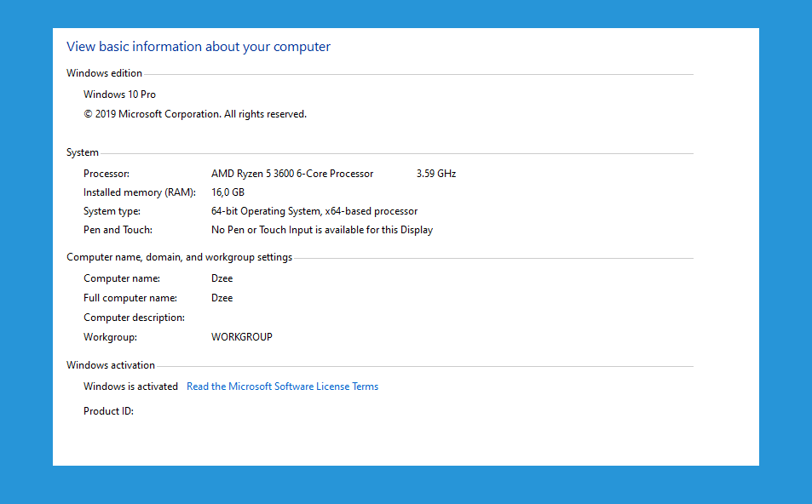Viewport: 812px width, 504px height.
Task: Click the 'System' section label
Action: coord(83,152)
